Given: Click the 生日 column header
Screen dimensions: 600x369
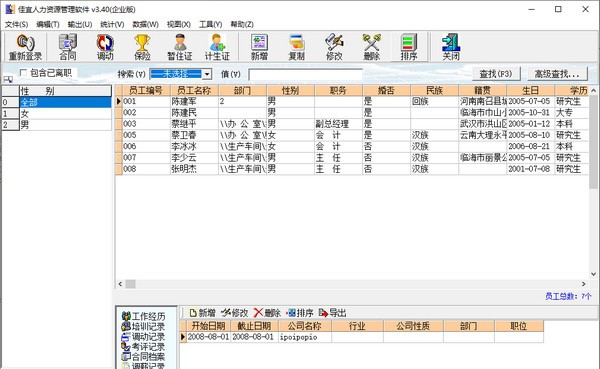Looking at the screenshot, I should (530, 91).
